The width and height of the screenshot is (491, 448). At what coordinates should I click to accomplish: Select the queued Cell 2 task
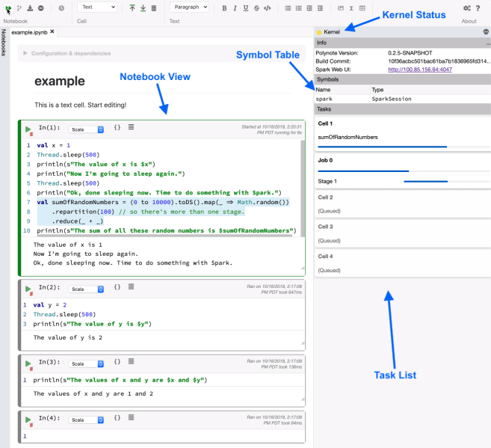[403, 204]
